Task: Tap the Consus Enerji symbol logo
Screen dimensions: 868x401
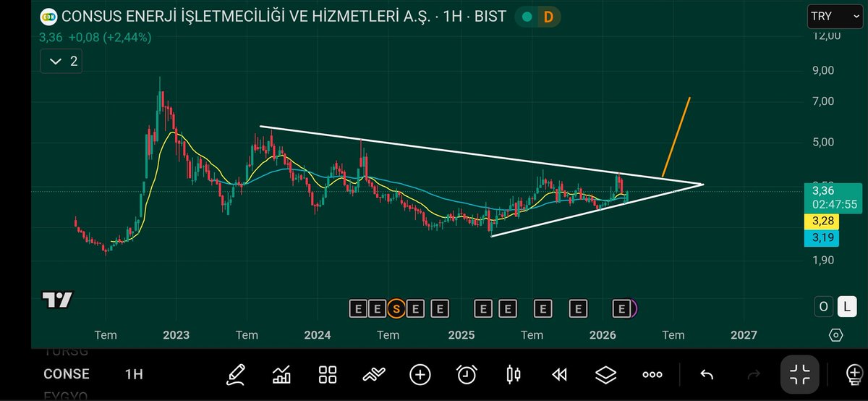Action: point(48,16)
